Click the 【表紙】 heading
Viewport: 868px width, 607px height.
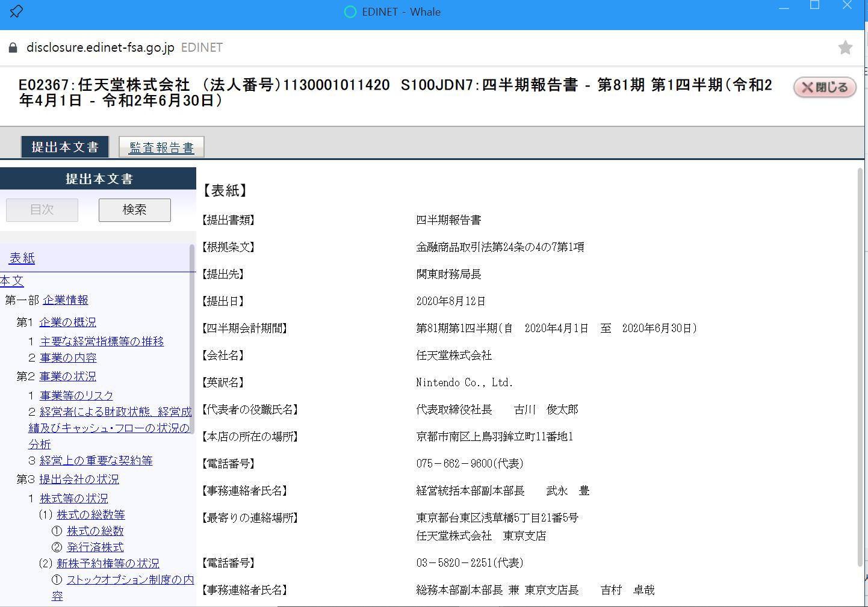pyautogui.click(x=225, y=191)
